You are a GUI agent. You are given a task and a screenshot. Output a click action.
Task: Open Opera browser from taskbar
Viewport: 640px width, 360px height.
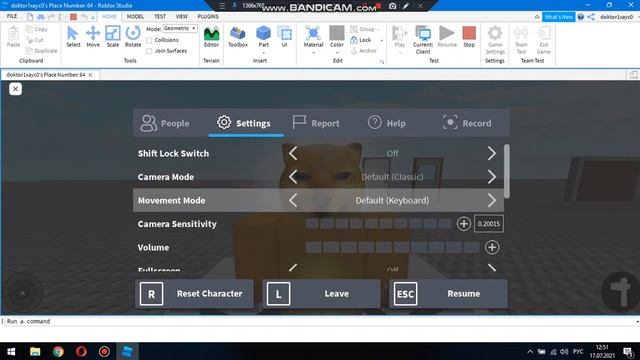click(81, 351)
